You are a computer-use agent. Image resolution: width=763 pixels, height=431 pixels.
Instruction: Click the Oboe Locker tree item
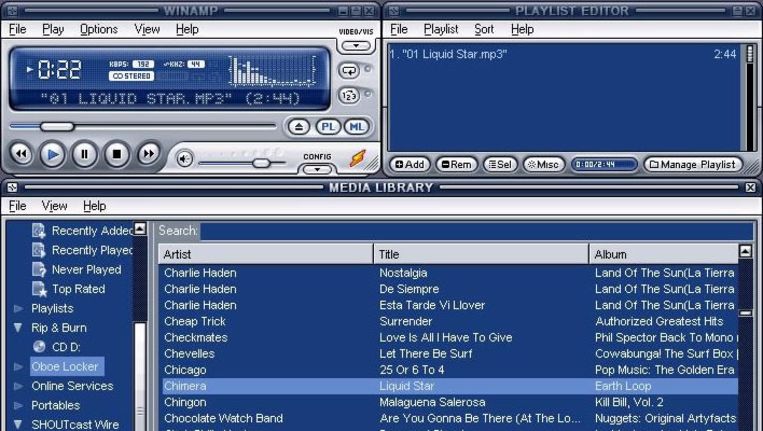[x=65, y=367]
